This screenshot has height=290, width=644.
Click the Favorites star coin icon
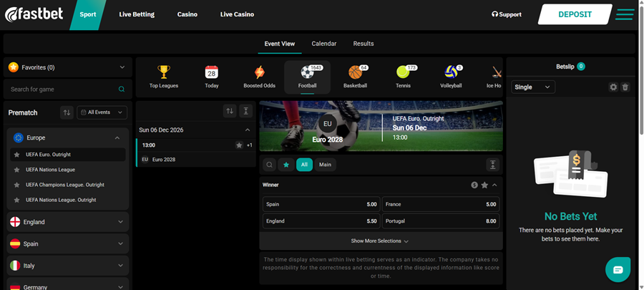14,67
